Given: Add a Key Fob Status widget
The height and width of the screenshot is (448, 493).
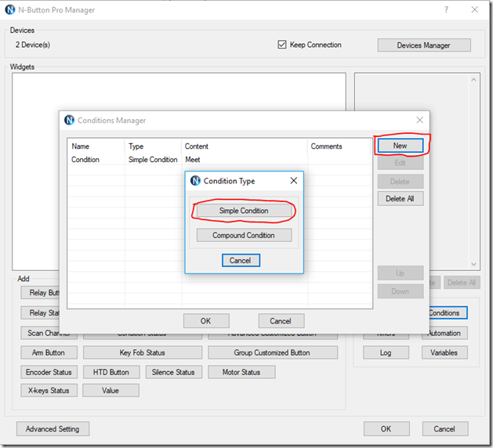Looking at the screenshot, I should (143, 352).
